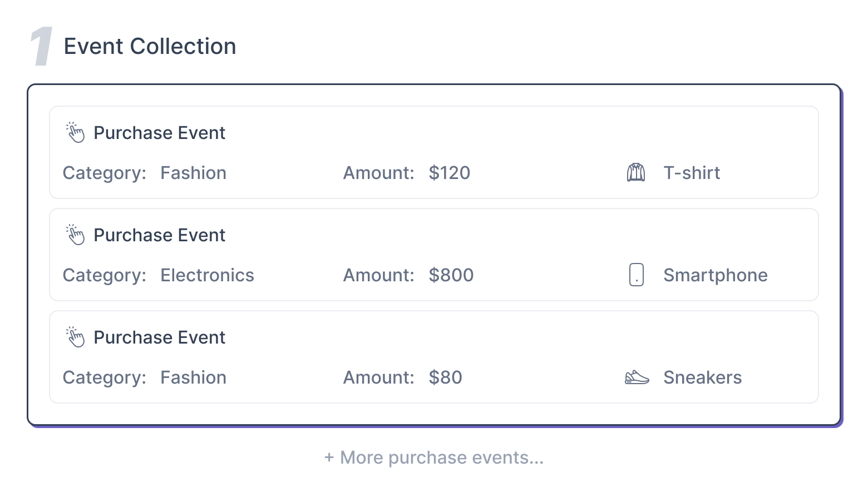The height and width of the screenshot is (497, 868).
Task: Click the T-shirt clothing icon
Action: click(636, 173)
